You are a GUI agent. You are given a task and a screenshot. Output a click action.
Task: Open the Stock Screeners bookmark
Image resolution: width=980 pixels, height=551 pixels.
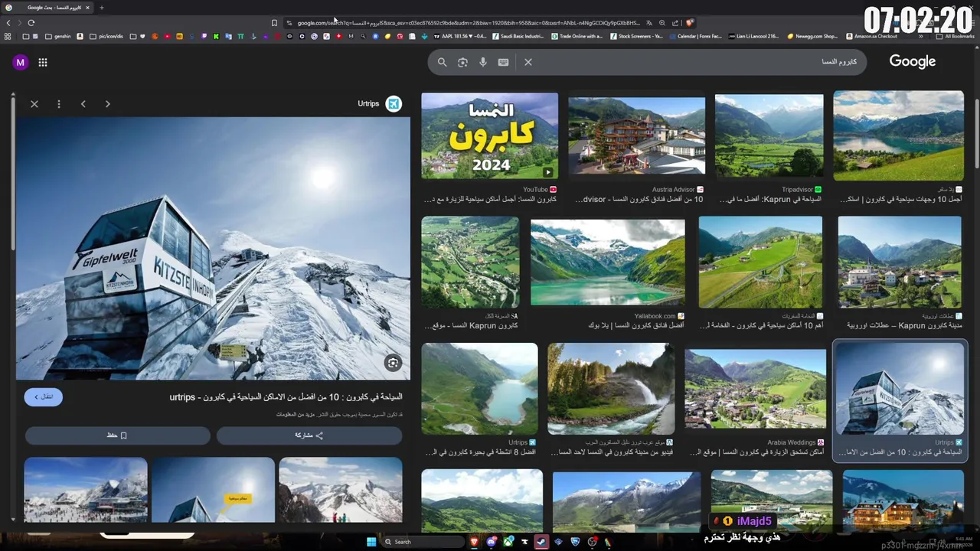click(636, 36)
